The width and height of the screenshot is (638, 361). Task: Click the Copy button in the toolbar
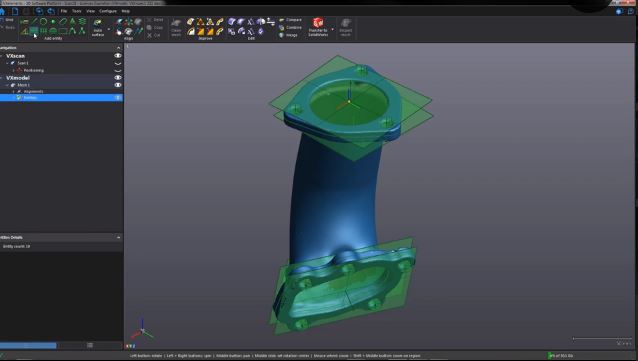[x=155, y=28]
